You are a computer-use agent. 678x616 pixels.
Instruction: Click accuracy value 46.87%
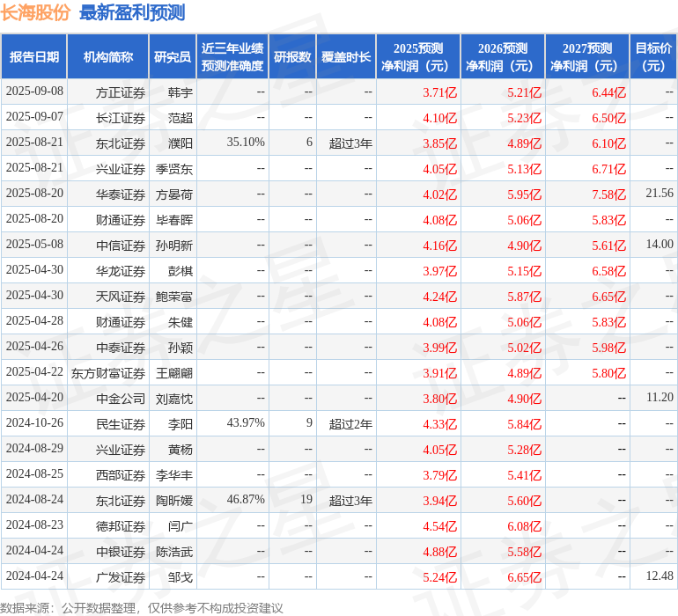point(246,499)
